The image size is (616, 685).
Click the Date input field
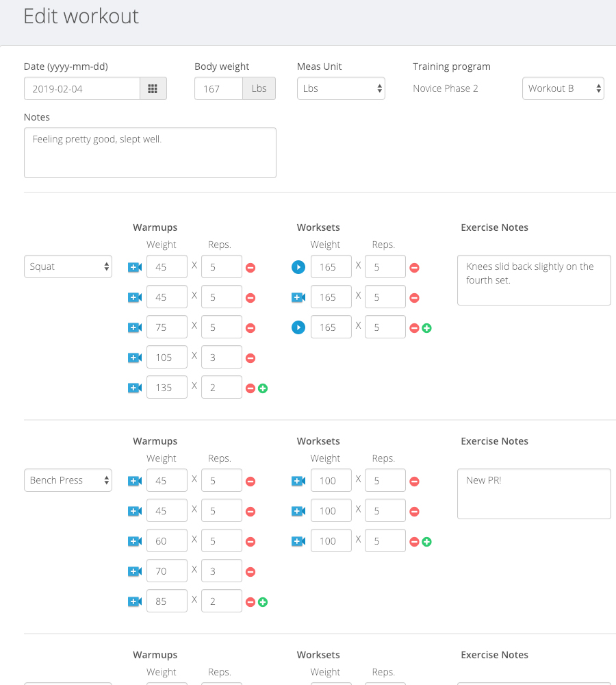pyautogui.click(x=82, y=88)
